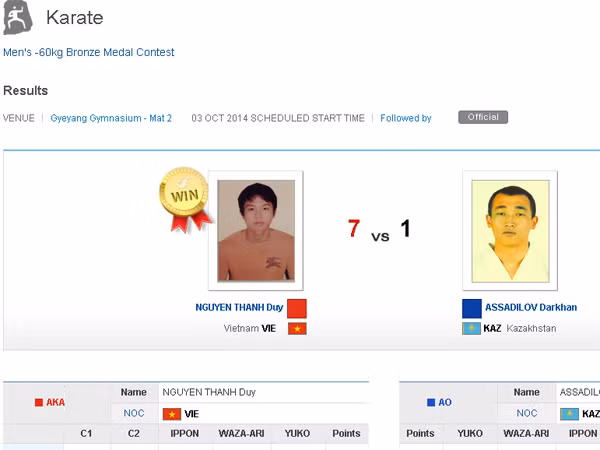
Task: Click the VIE code in the AKA table
Action: [191, 414]
